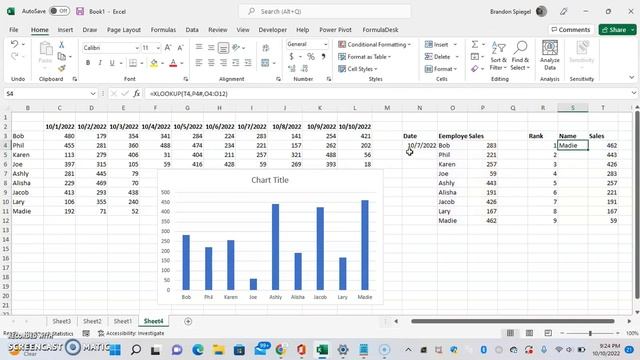Click the Fill Color bucket icon
The height and width of the screenshot is (360, 640).
click(154, 63)
